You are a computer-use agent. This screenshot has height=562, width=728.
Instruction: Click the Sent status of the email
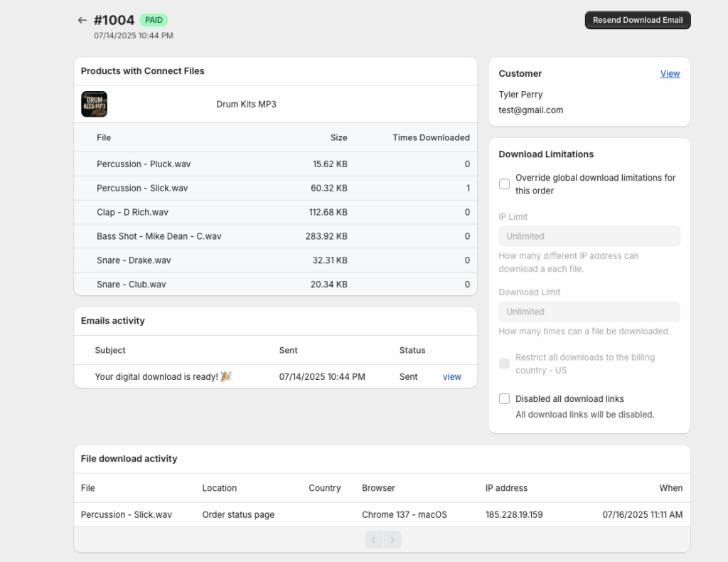408,376
